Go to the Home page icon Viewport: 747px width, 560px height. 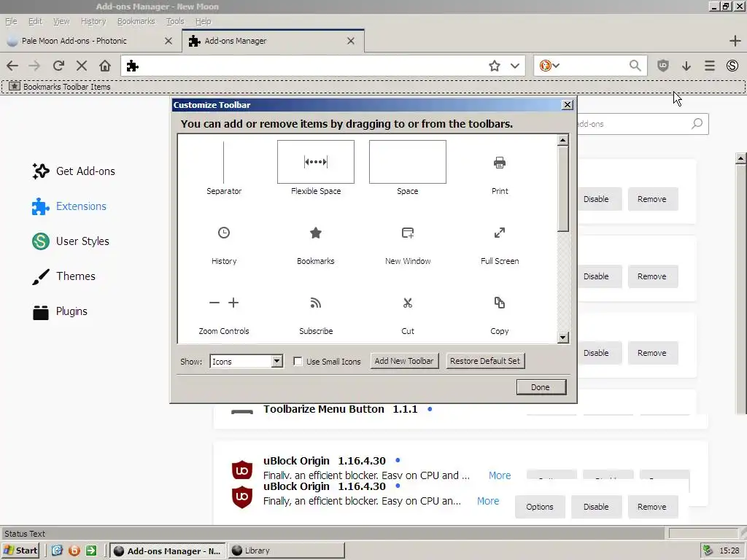click(x=105, y=66)
